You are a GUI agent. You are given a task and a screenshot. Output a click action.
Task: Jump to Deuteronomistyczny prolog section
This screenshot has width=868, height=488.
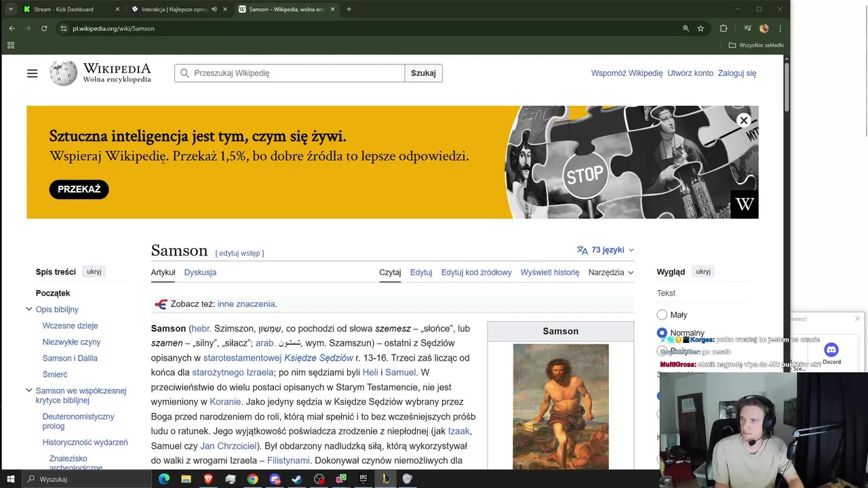78,422
